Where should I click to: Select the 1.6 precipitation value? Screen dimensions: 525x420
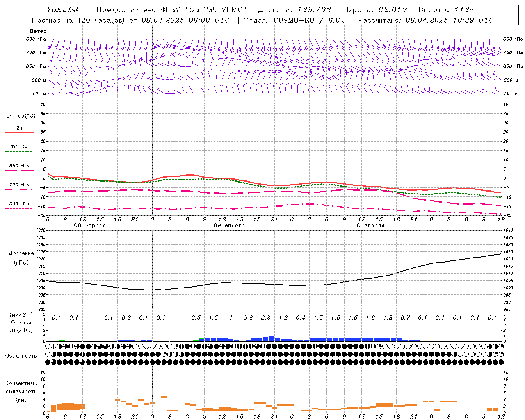coord(370,318)
